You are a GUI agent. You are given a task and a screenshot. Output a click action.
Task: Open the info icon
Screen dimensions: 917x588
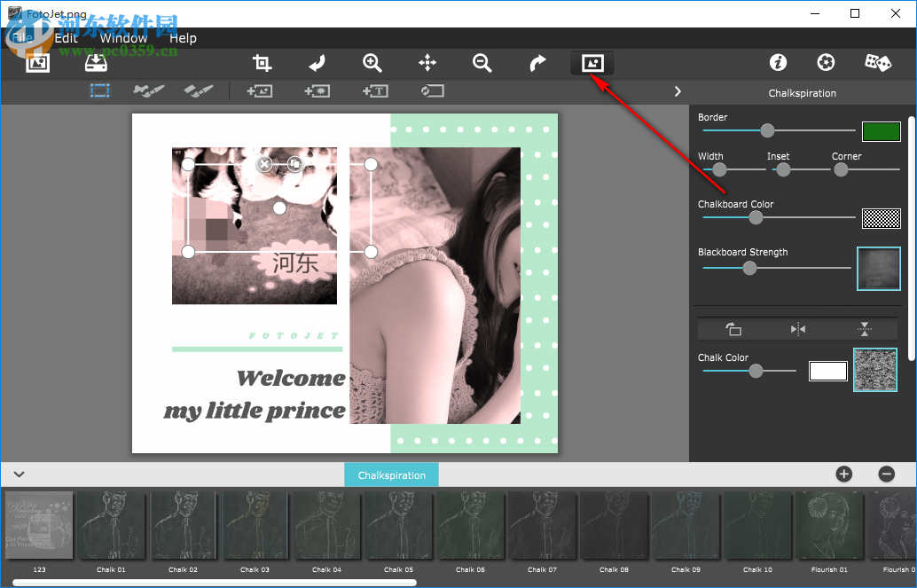[778, 62]
